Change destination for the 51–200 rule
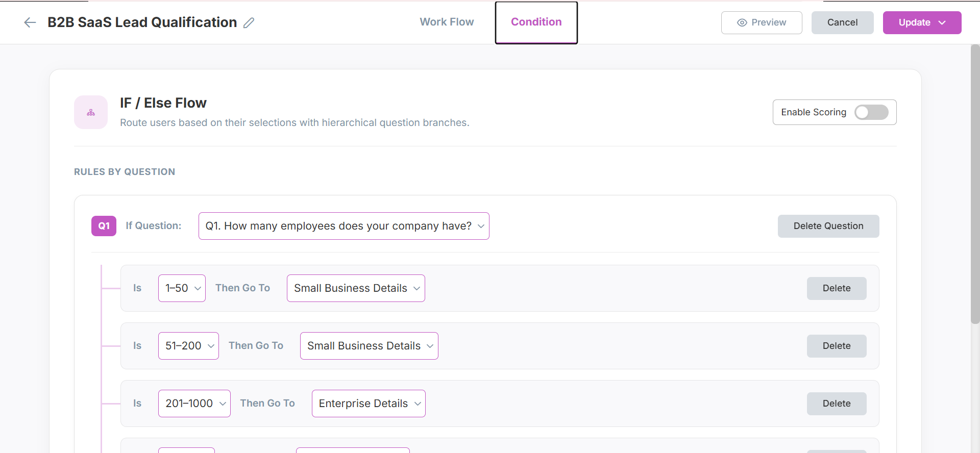 (x=369, y=346)
